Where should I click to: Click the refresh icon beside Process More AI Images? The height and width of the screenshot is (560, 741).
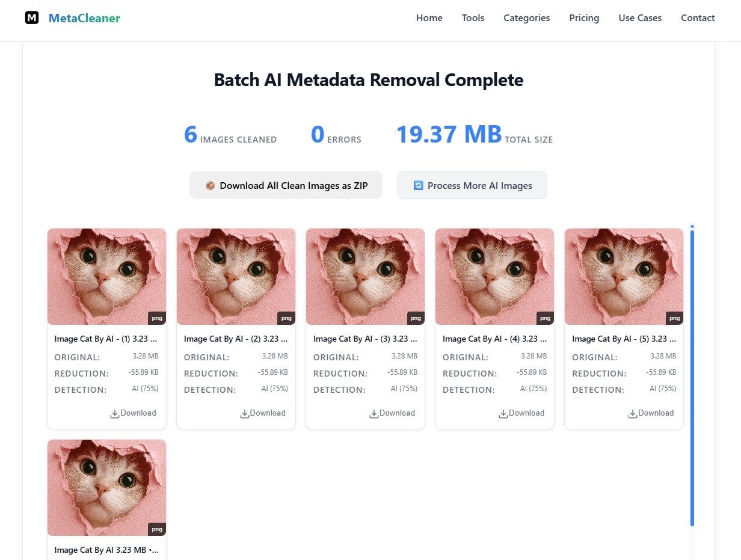point(419,185)
